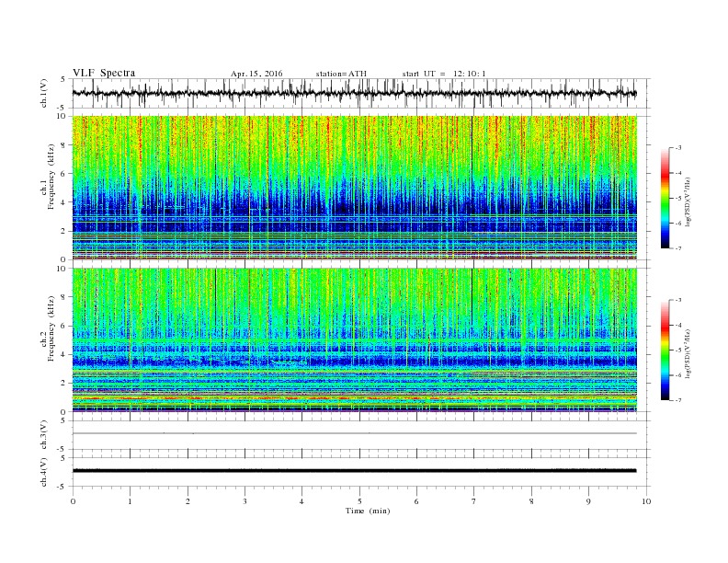
Task: Click the time axis tick label "8"
Action: 531,501
